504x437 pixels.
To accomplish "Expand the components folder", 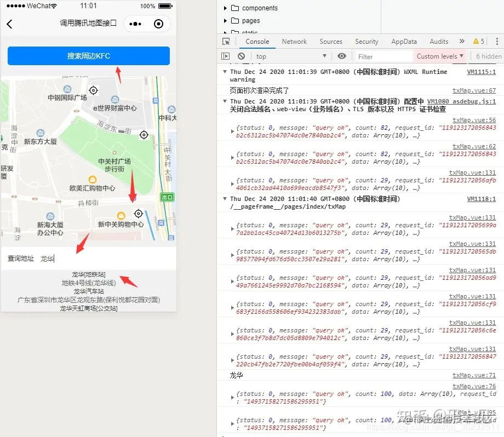I will (225, 8).
